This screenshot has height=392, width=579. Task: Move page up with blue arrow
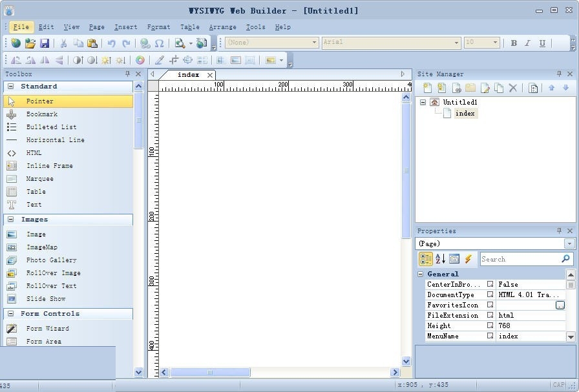(x=552, y=88)
